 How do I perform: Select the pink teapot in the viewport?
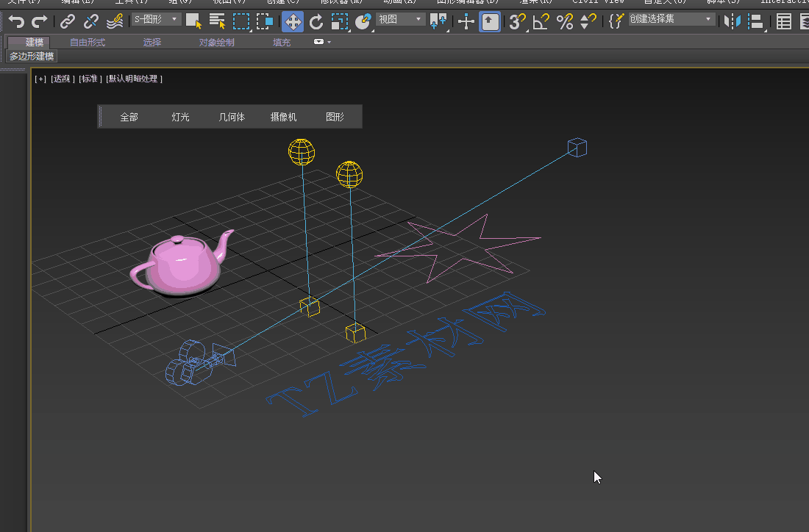[181, 264]
